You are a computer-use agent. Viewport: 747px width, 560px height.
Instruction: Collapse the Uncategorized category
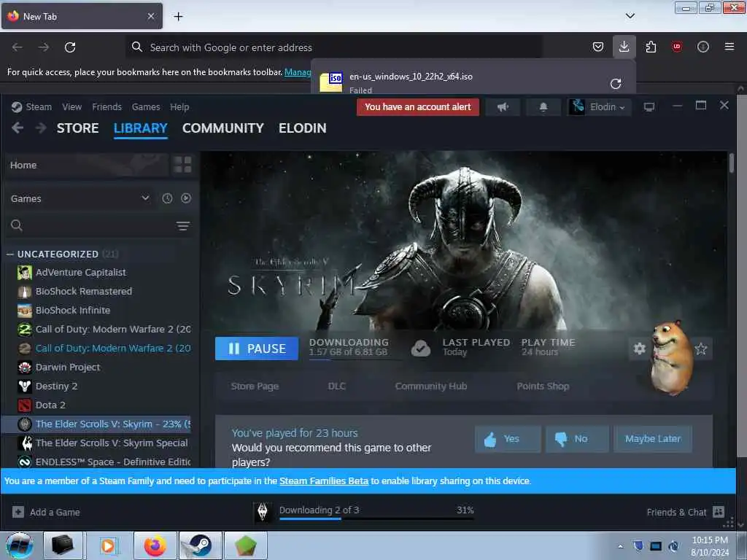[10, 254]
